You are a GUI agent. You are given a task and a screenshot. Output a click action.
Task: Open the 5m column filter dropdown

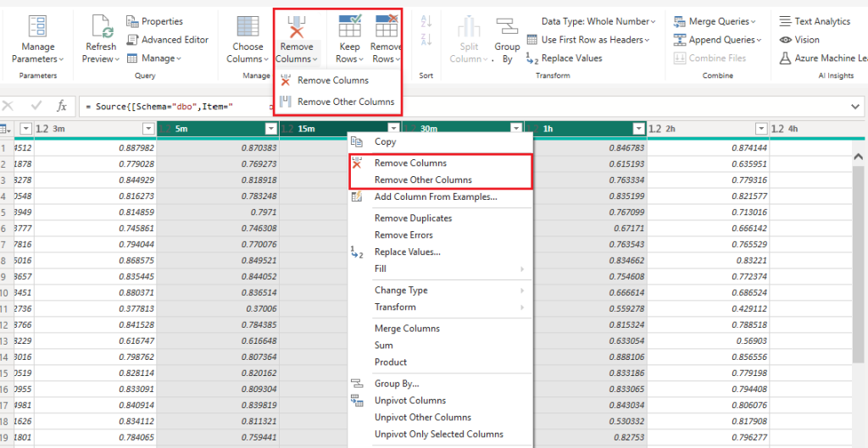point(271,129)
